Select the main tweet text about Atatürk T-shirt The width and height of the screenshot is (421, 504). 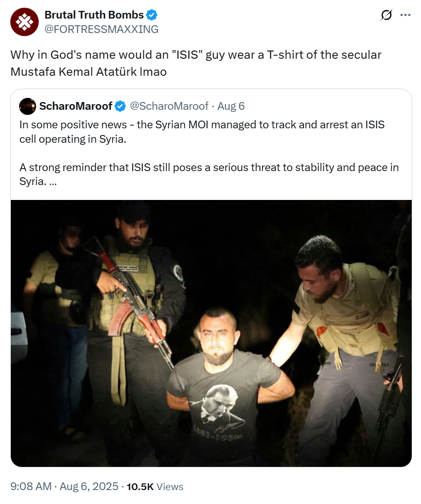[x=196, y=63]
